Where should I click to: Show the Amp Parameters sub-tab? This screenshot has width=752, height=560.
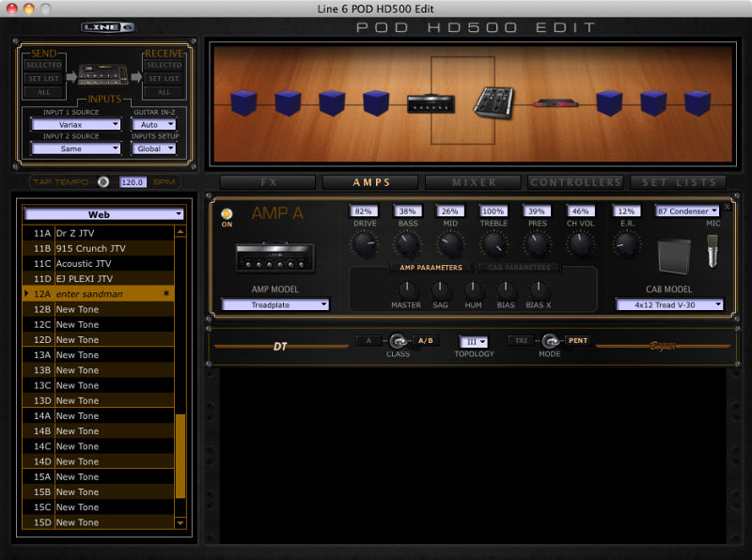tap(431, 268)
